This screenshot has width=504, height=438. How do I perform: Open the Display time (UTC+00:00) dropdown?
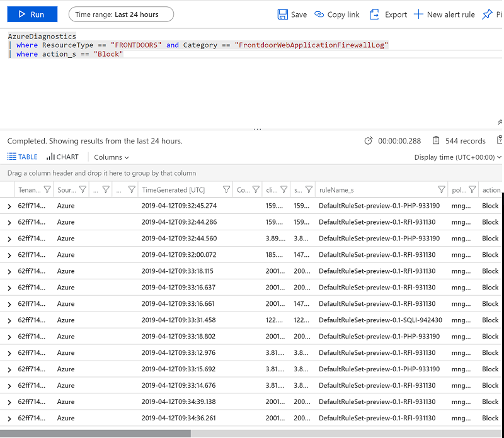click(458, 157)
